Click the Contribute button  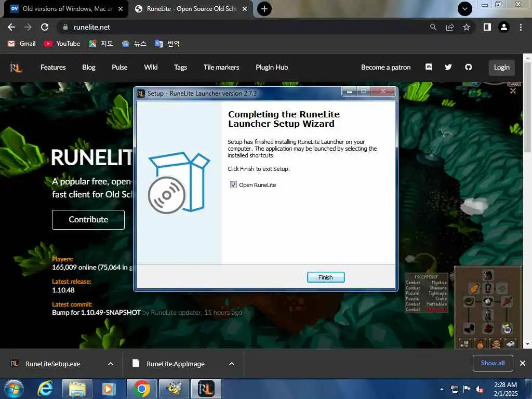pos(88,220)
